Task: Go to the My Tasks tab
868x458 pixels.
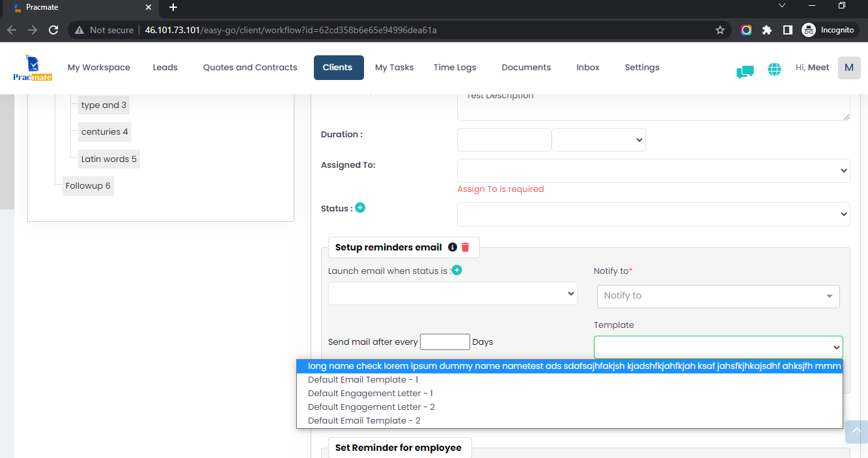Action: 394,68
